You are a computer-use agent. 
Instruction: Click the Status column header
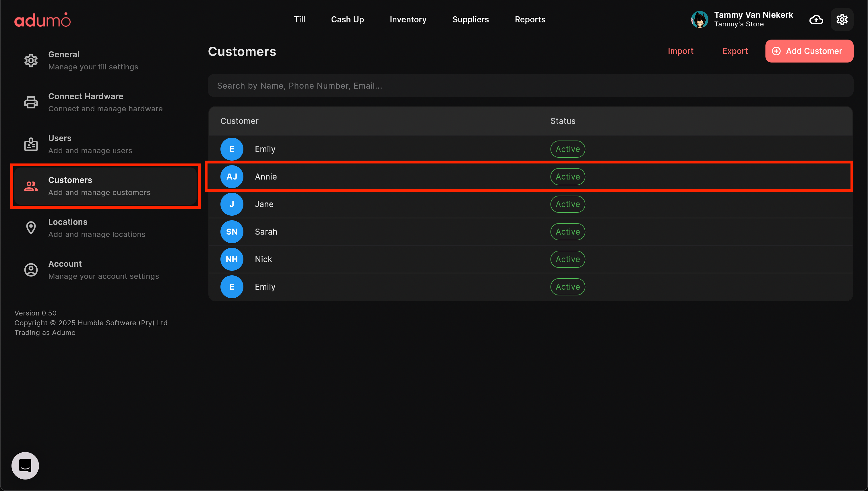pos(563,121)
